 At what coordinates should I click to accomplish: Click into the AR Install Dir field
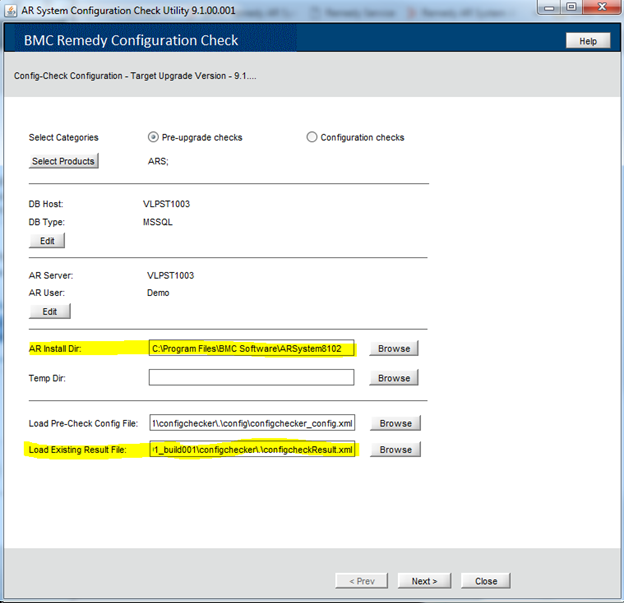click(252, 349)
